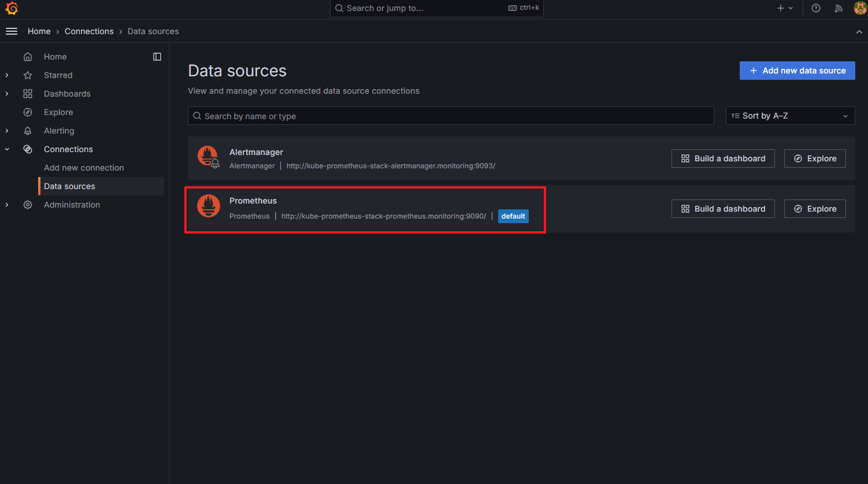Open the user profile avatar
The image size is (868, 484).
(x=860, y=8)
